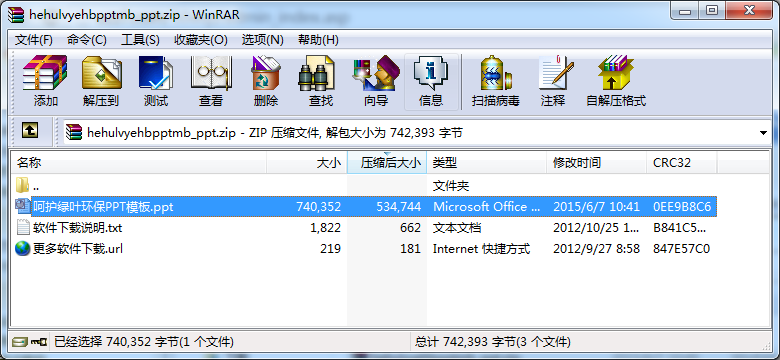Click the globe icon of 更多软件下载.url
The width and height of the screenshot is (780, 360).
point(23,248)
